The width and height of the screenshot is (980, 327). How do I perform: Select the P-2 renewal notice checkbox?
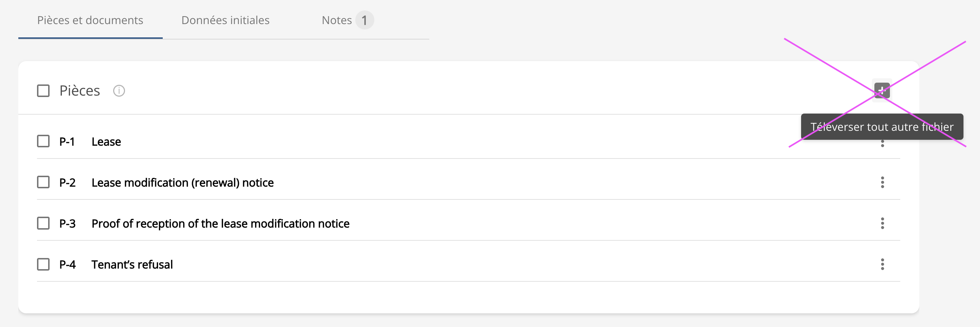[43, 182]
